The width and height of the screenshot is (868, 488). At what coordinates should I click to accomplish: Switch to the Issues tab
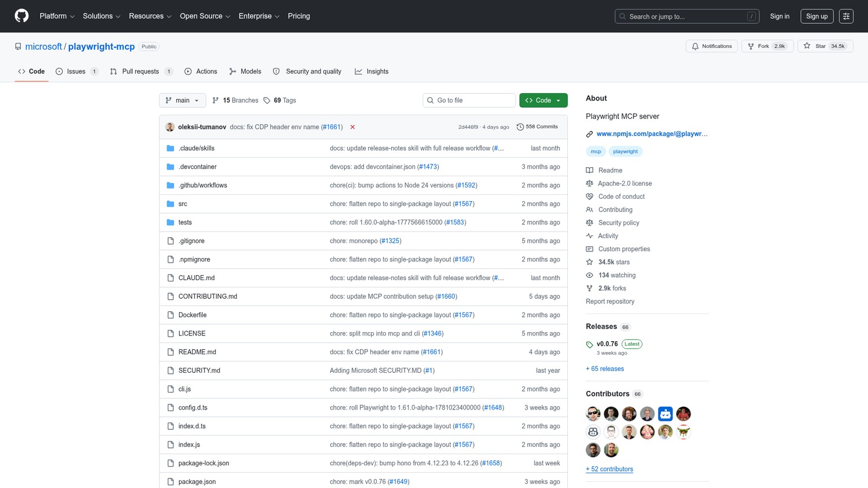[x=77, y=72]
